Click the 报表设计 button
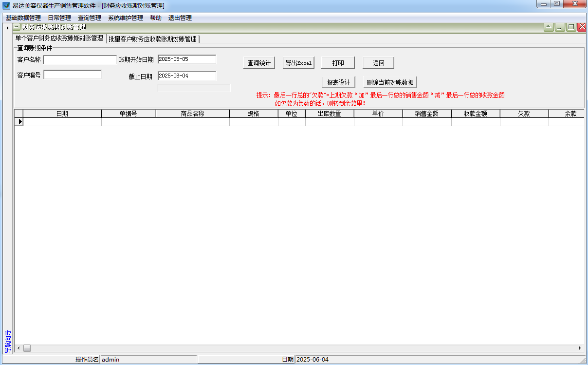This screenshot has width=588, height=365. click(x=339, y=81)
